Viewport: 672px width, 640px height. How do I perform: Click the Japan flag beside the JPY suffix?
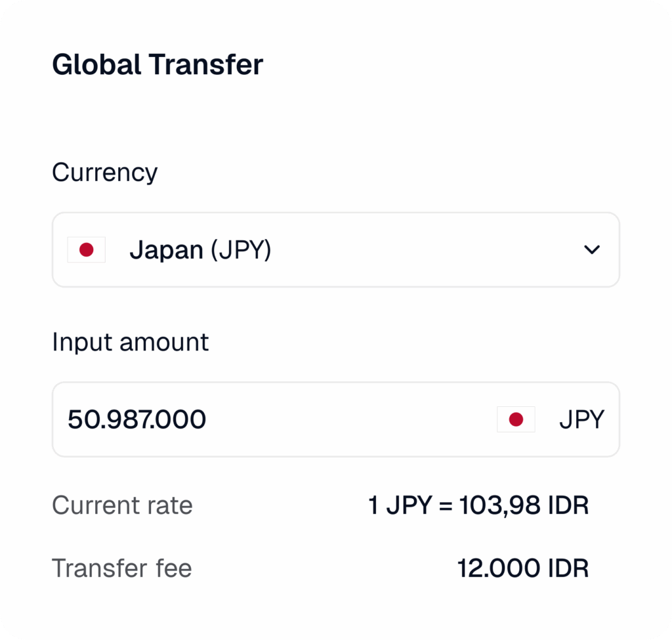pos(516,419)
